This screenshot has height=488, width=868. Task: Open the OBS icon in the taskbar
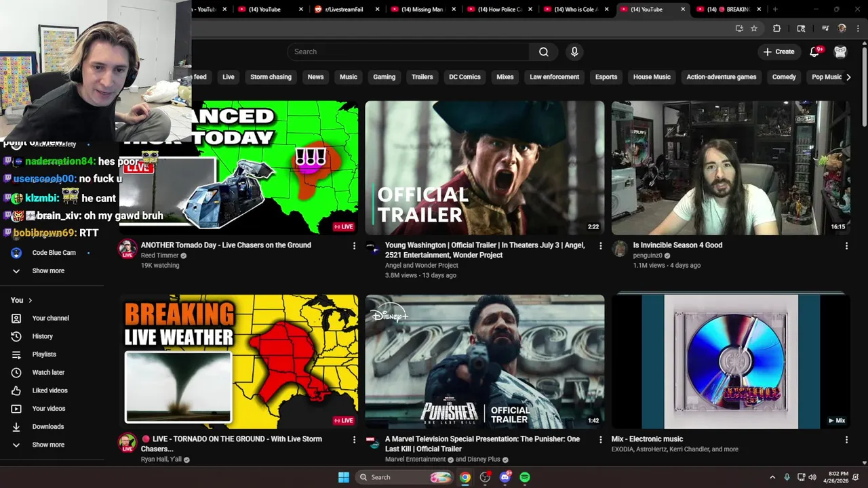(x=485, y=477)
